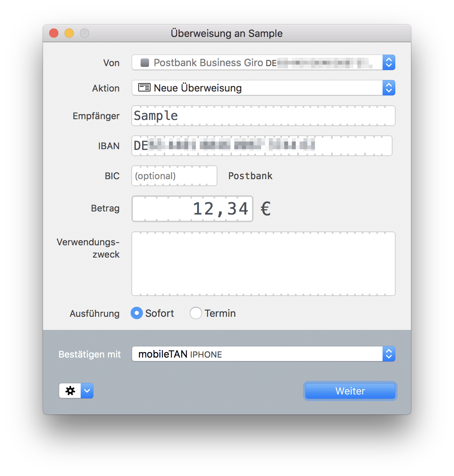Screen dimensions: 454x476
Task: Close the Überweisung window
Action: (x=54, y=33)
